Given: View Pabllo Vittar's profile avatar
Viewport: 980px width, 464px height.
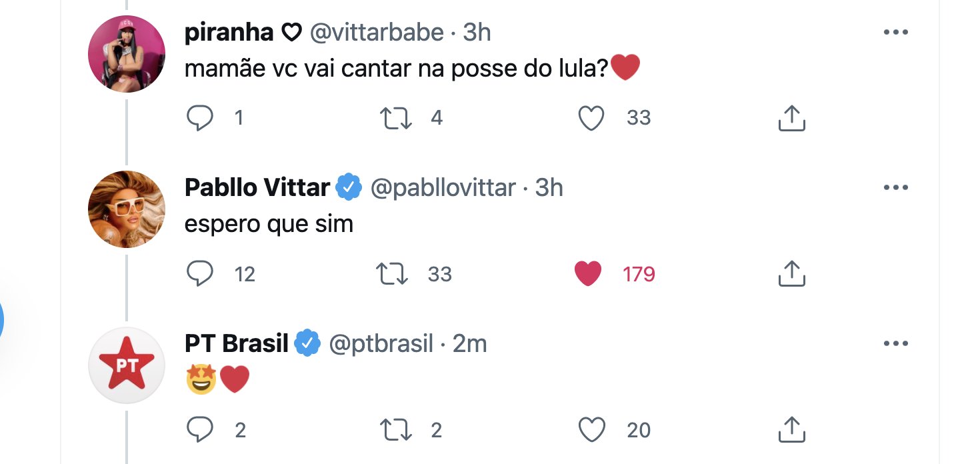Looking at the screenshot, I should point(127,209).
